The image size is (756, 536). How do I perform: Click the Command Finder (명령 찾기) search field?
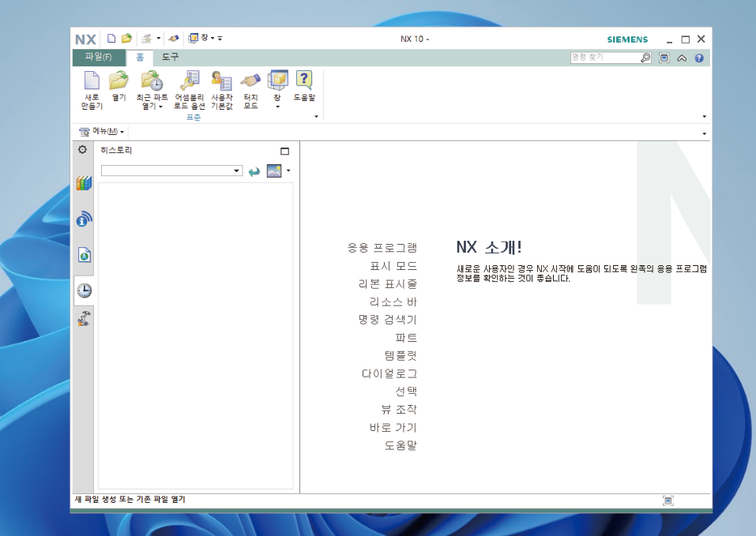(604, 58)
